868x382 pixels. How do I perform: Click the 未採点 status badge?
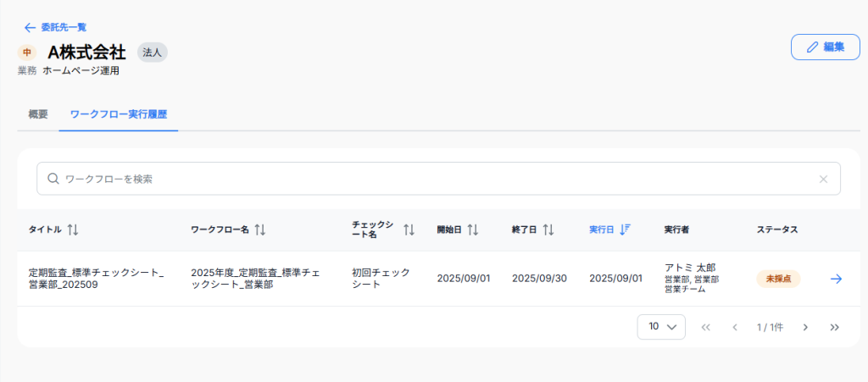(x=777, y=279)
